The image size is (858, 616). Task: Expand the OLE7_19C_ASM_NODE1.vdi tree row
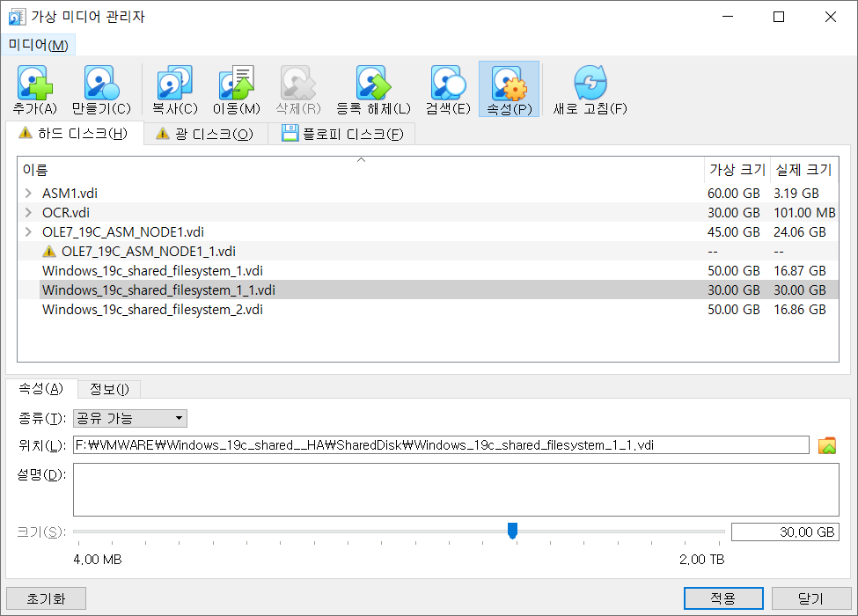click(x=28, y=232)
